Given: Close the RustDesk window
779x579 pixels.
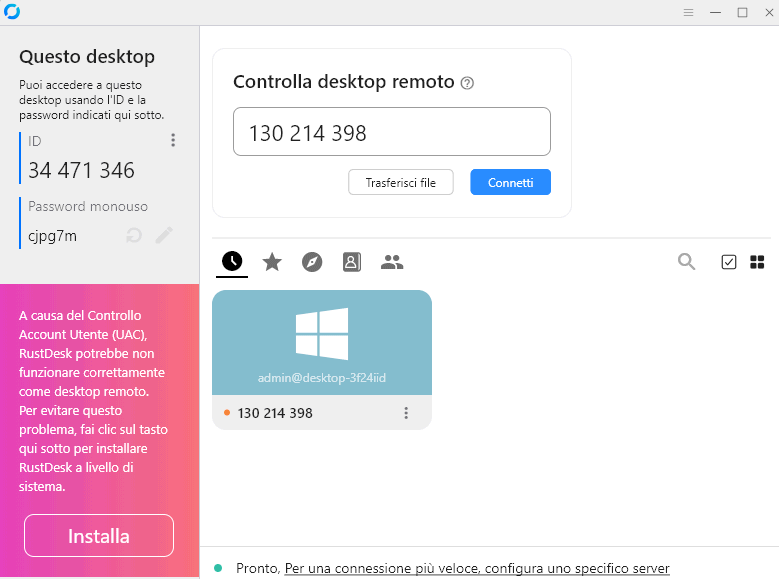Looking at the screenshot, I should point(769,12).
